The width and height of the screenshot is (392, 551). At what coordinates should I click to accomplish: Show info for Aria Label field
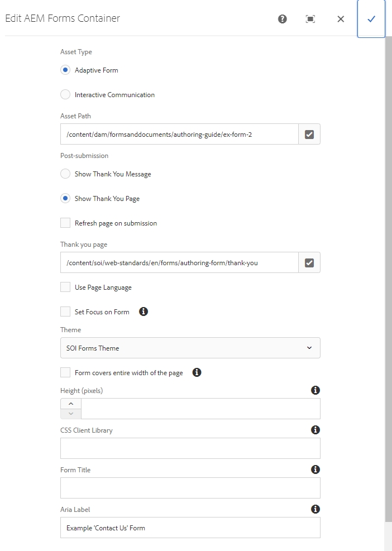(315, 509)
